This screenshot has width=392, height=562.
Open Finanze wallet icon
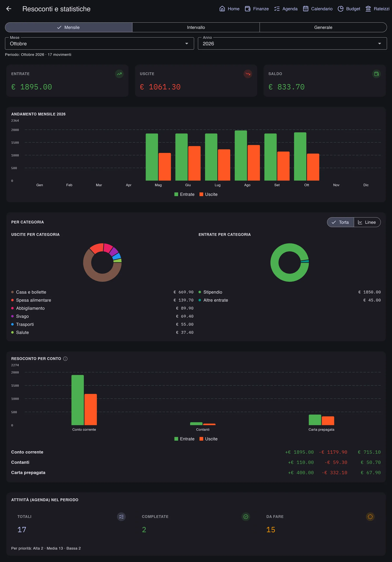247,9
